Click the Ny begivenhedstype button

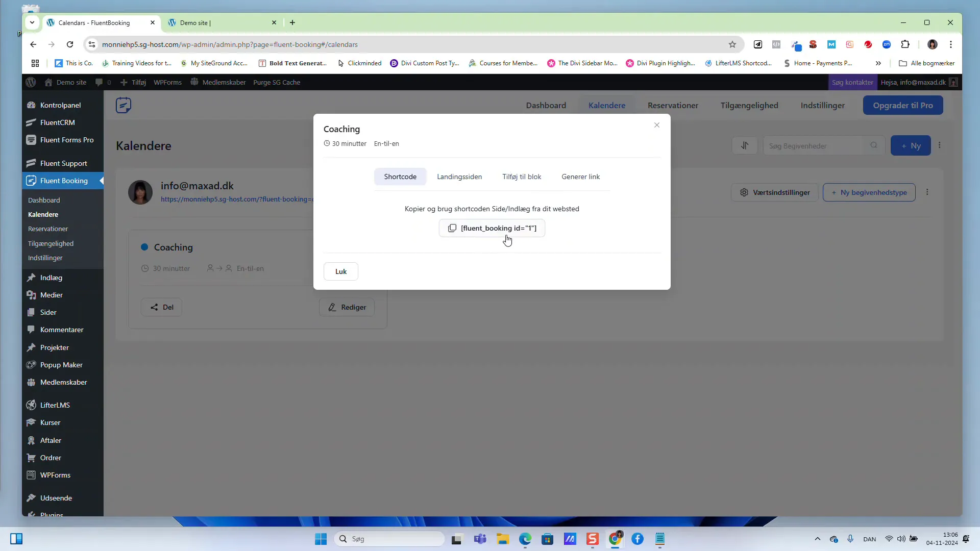pos(869,192)
